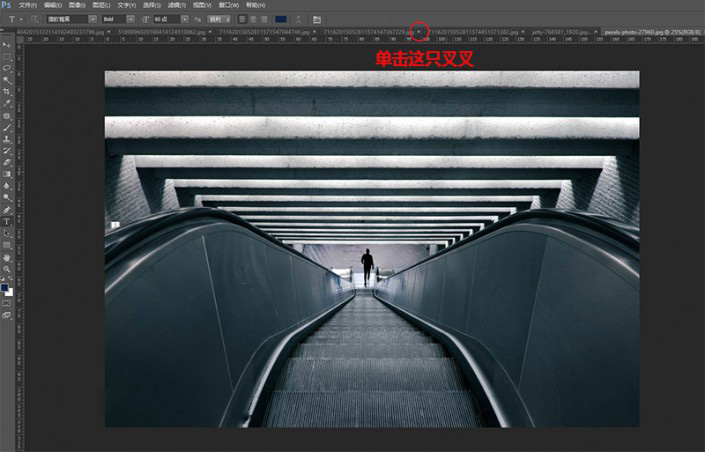Select the Horizontal Type tool
705x452 pixels.
(7, 221)
